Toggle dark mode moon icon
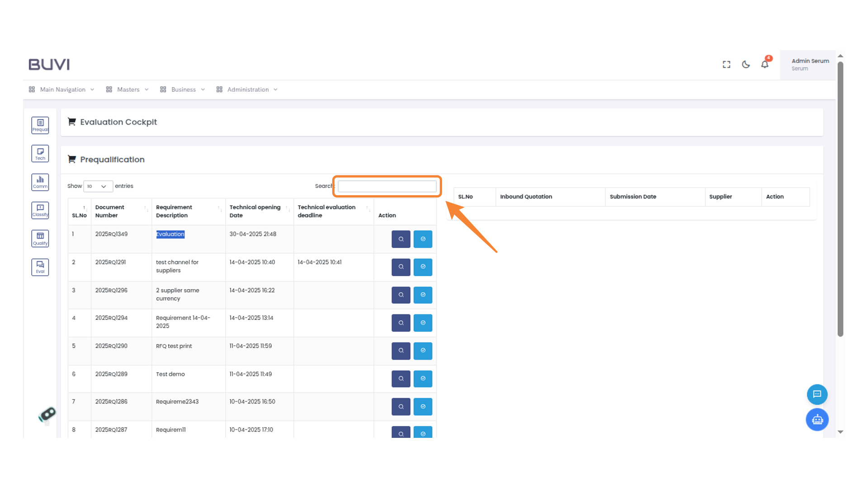The height and width of the screenshot is (488, 868). [746, 65]
